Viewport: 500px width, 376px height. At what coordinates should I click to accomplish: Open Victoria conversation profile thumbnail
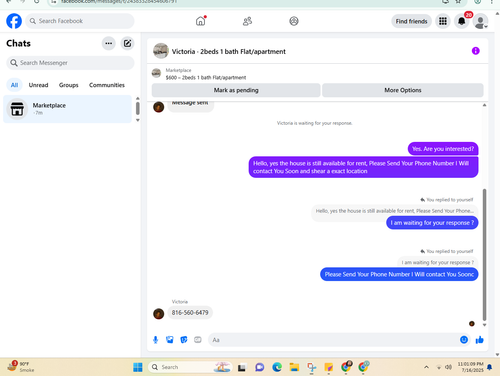pyautogui.click(x=161, y=51)
